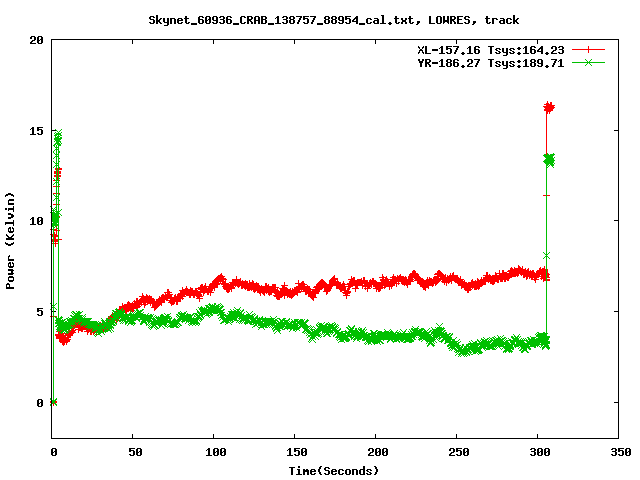Click the y-axis tick label 20
The width and height of the screenshot is (640, 480).
(37, 40)
